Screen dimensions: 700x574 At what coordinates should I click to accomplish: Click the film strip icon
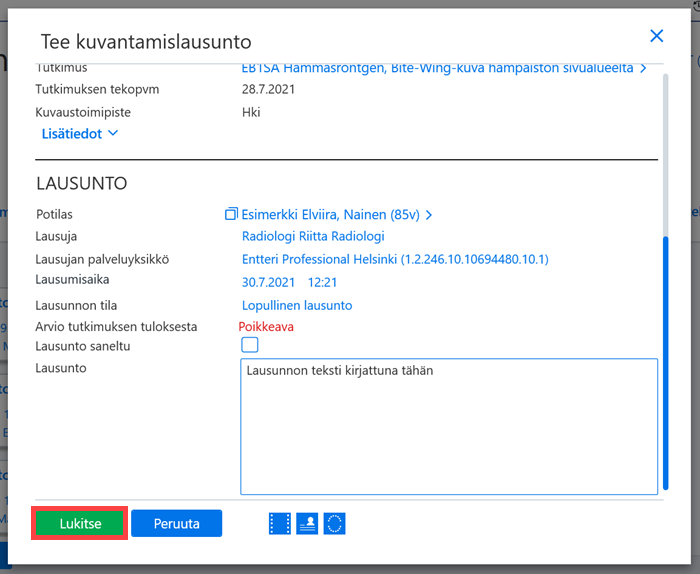pos(280,524)
